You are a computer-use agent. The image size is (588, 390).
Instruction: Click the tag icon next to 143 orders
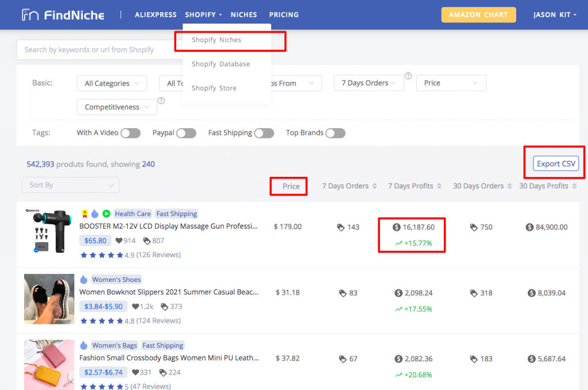[341, 227]
